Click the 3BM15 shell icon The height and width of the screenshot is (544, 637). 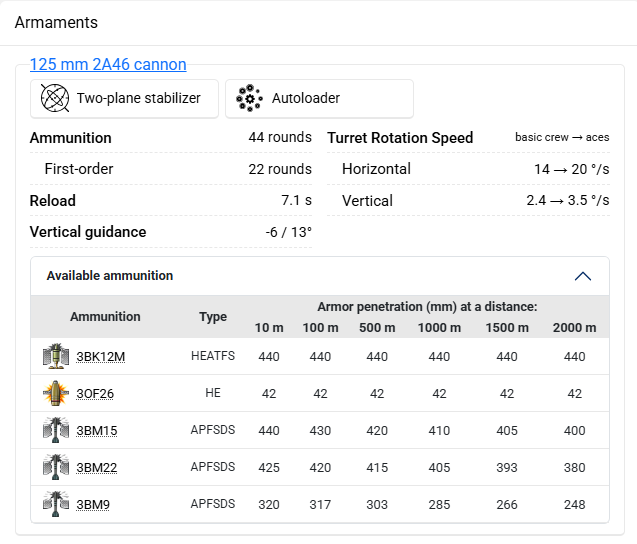tap(54, 431)
